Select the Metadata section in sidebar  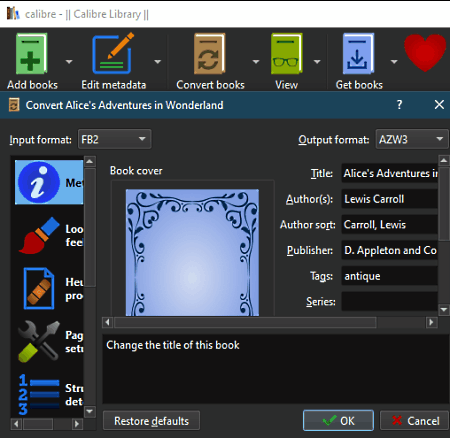(x=49, y=182)
